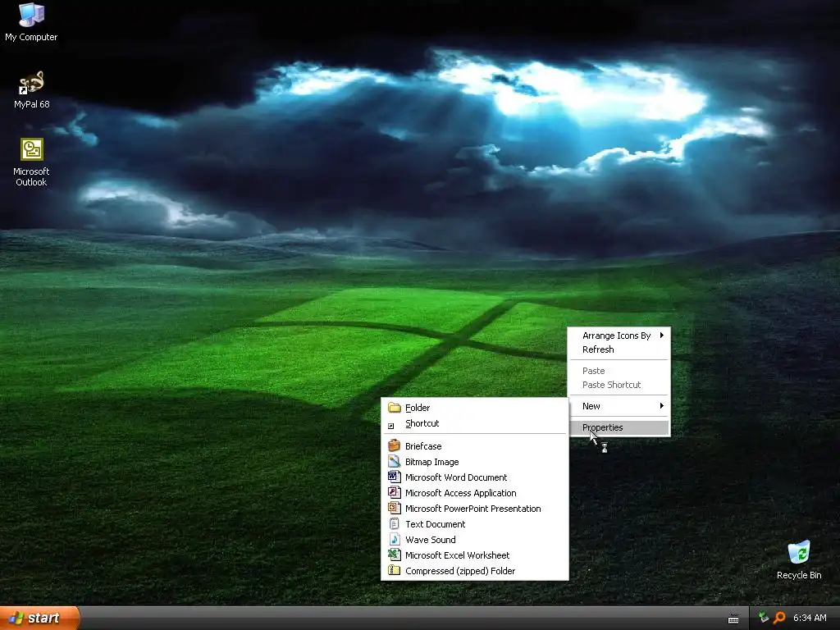Create a new Briefcase
Image resolution: width=840 pixels, height=630 pixels.
click(475, 446)
